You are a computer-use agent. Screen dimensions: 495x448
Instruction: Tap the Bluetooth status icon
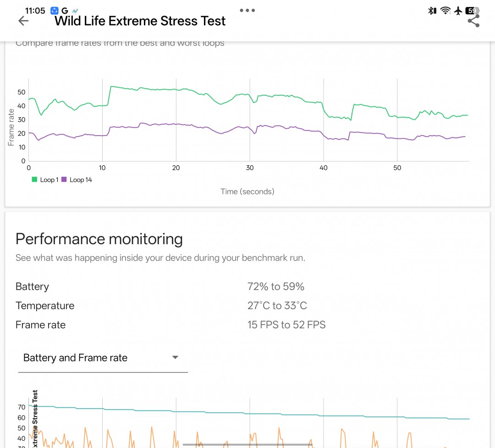[432, 11]
